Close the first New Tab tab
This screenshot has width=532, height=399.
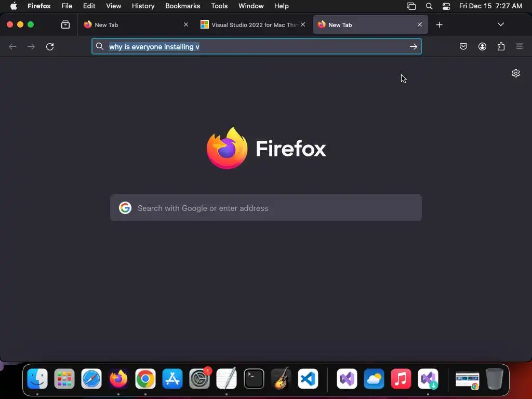[186, 24]
